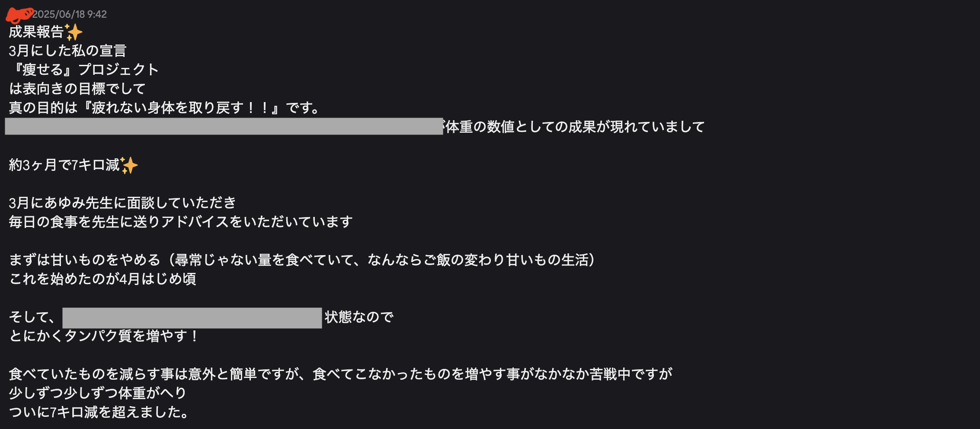The width and height of the screenshot is (980, 429).
Task: Click the line 毎日の食事を先生に送り
Action: pyautogui.click(x=181, y=222)
